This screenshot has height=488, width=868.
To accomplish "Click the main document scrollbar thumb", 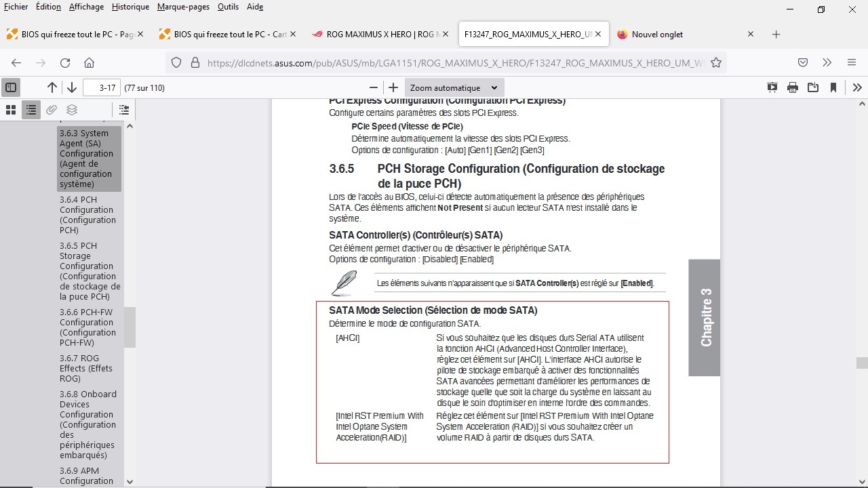I will pos(862,363).
